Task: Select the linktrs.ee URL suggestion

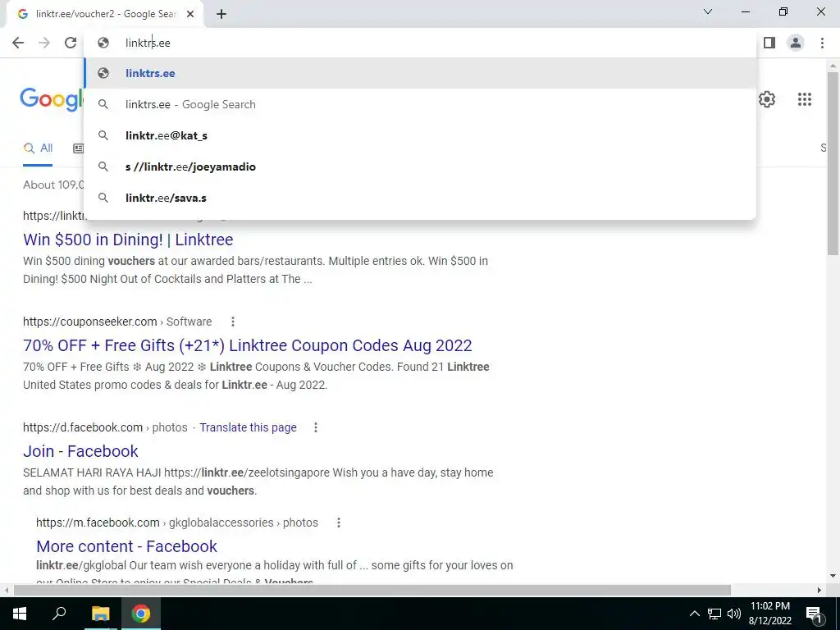Action: 421,73
